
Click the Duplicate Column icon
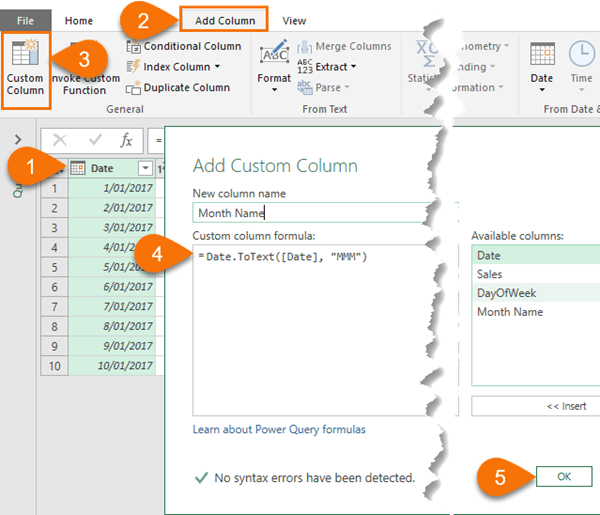133,88
